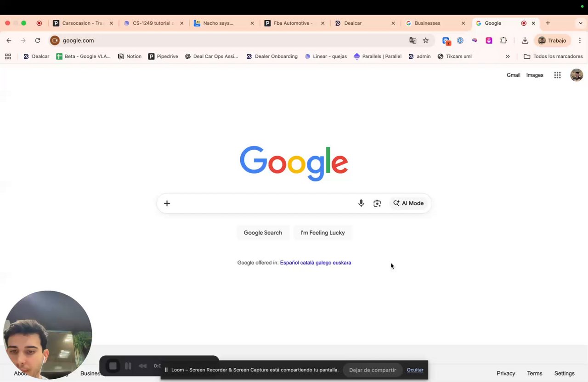Viewport: 588px width, 382px height.
Task: Open the Google apps grid icon
Action: click(x=557, y=75)
